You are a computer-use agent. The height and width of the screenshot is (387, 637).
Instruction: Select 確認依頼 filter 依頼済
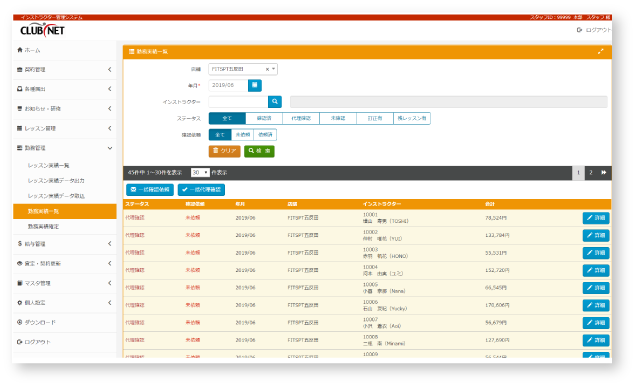click(265, 135)
